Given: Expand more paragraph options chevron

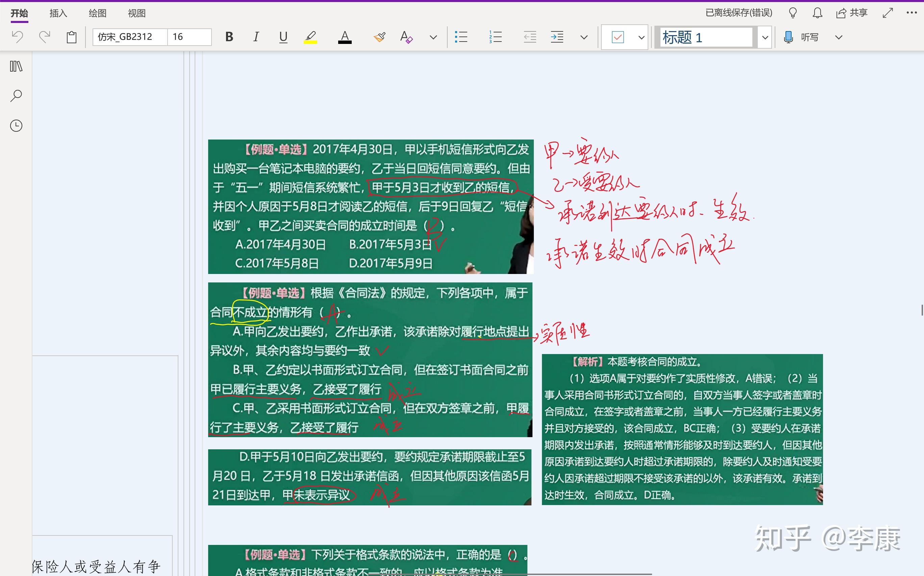Looking at the screenshot, I should (x=584, y=37).
